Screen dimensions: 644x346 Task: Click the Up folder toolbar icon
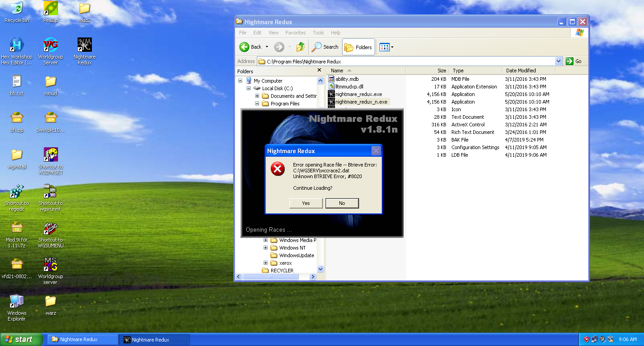tap(301, 47)
